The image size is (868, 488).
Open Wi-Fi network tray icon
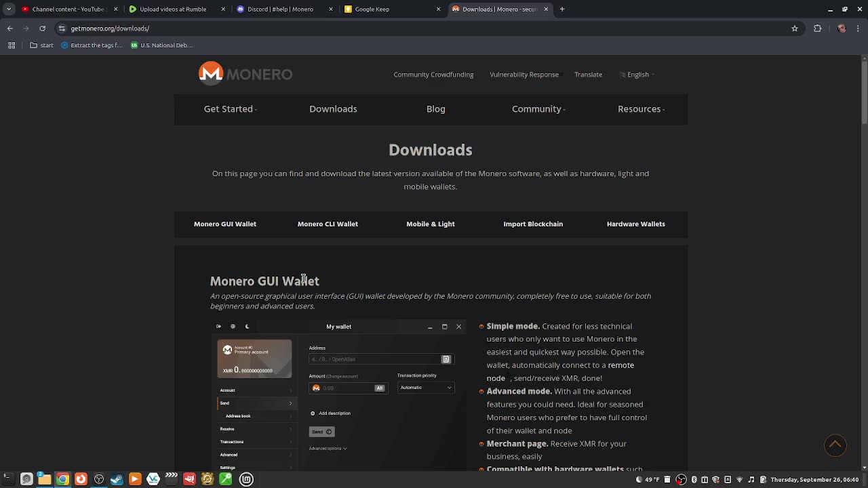740,479
